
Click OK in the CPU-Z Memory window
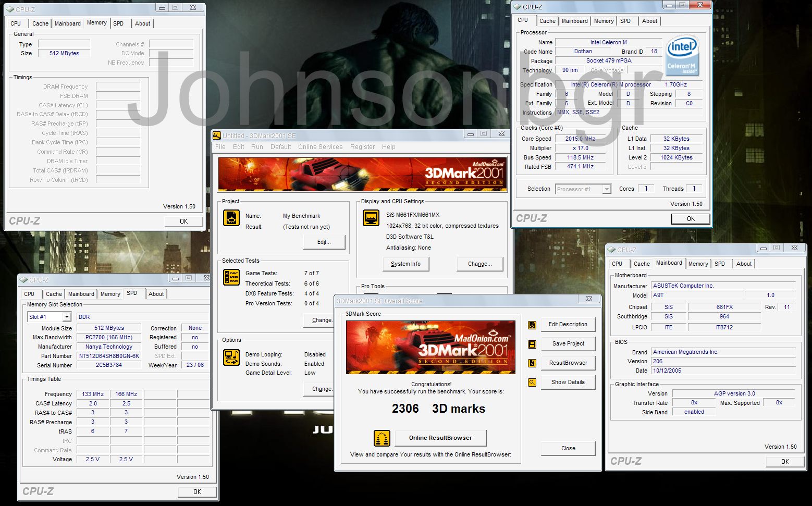(184, 221)
